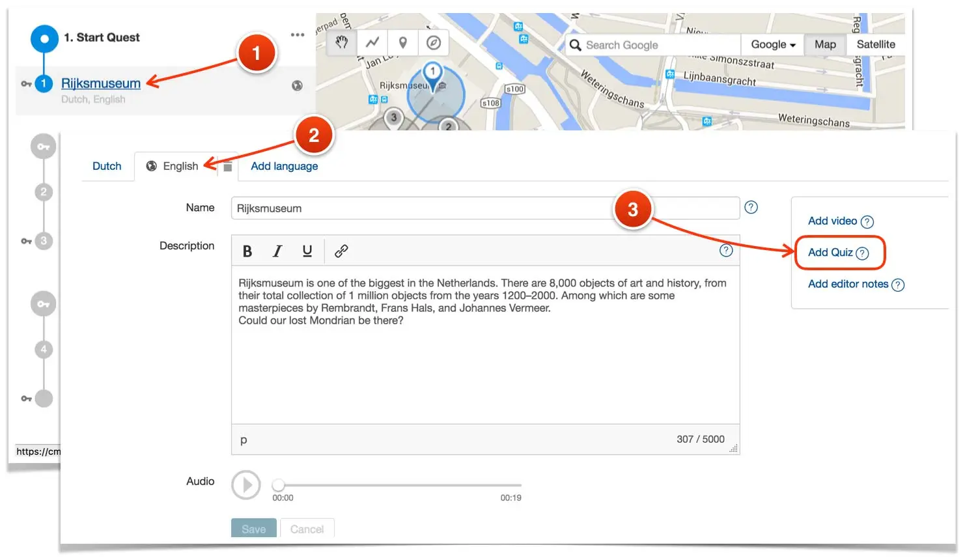Select the hand pan tool on map

pyautogui.click(x=342, y=43)
